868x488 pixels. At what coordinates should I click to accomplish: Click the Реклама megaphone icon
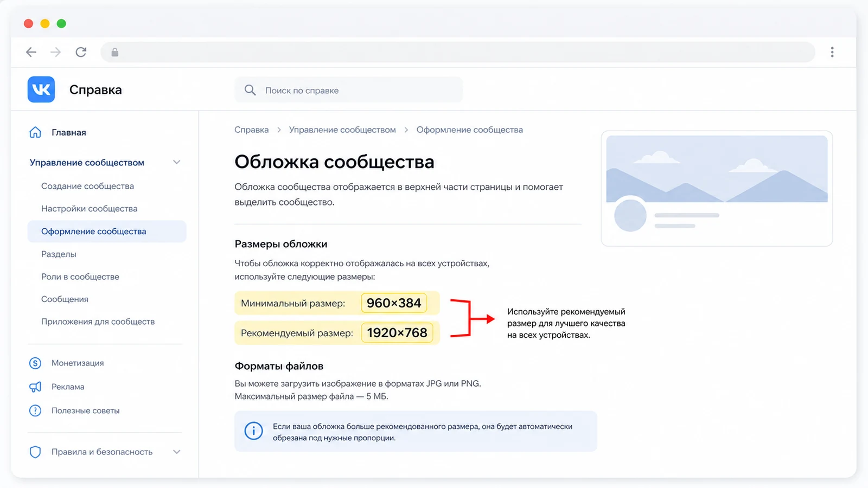pyautogui.click(x=35, y=387)
